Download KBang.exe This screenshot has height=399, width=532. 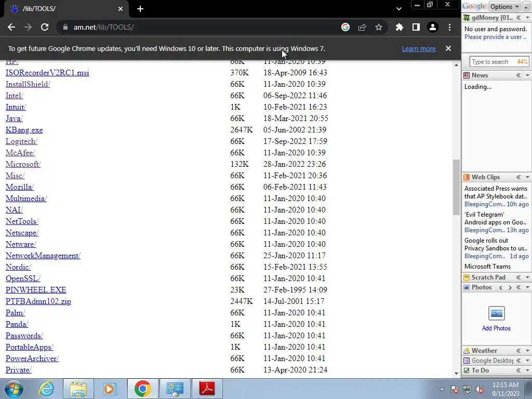pyautogui.click(x=24, y=130)
